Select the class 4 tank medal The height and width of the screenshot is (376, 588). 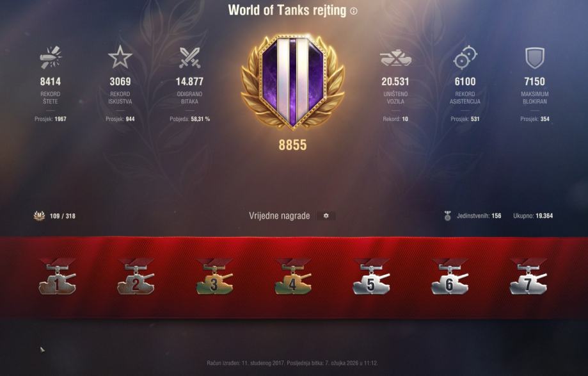(292, 277)
